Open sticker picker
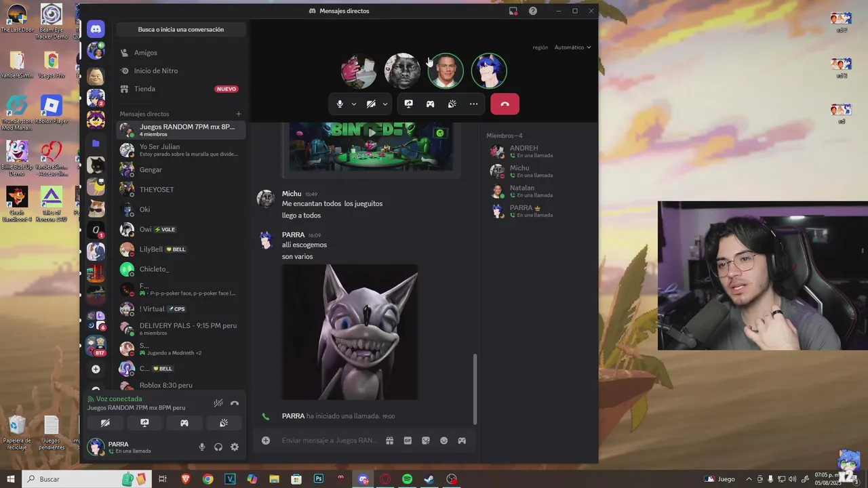The width and height of the screenshot is (868, 488). coord(426,441)
